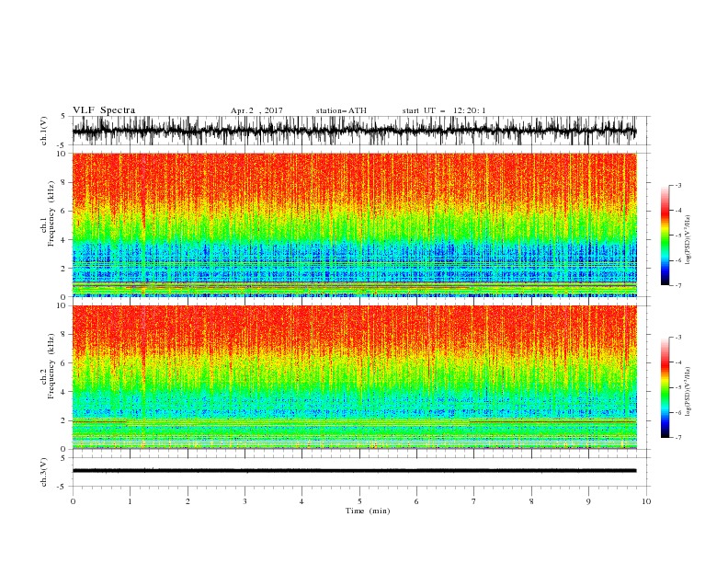Click time axis tick label "1"
The width and height of the screenshot is (728, 563).
130,501
